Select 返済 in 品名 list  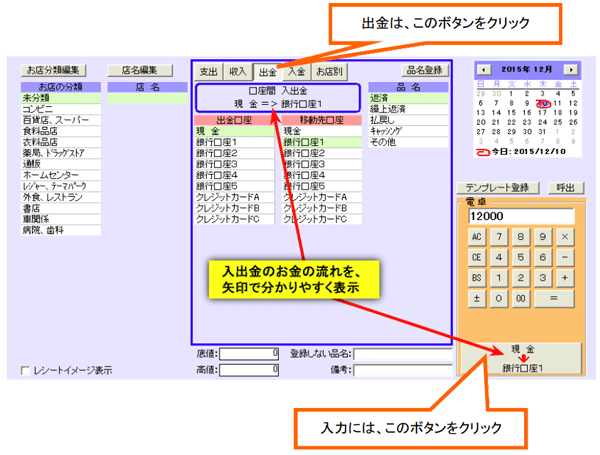(x=408, y=98)
